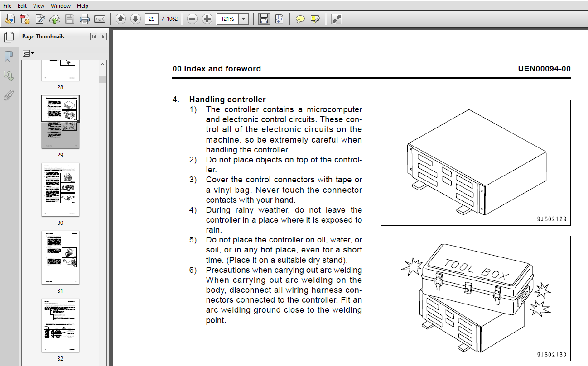The image size is (588, 366).
Task: Click the Open file toolbar icon
Action: (10, 19)
